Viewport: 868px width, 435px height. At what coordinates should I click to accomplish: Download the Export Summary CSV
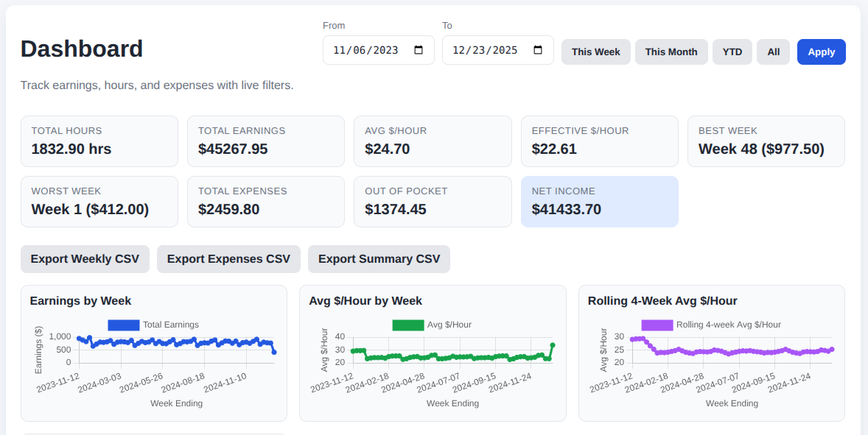tap(379, 259)
